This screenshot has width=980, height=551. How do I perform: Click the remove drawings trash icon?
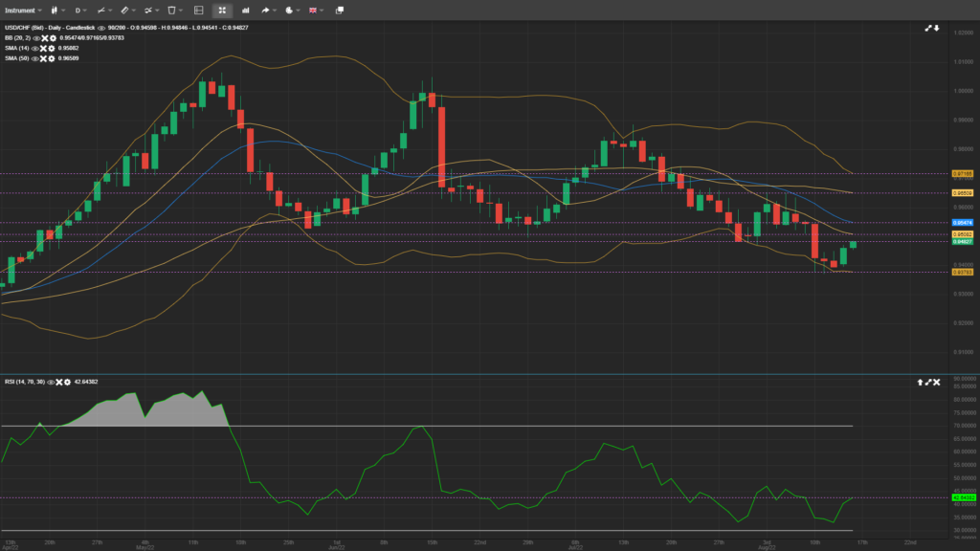pos(172,8)
